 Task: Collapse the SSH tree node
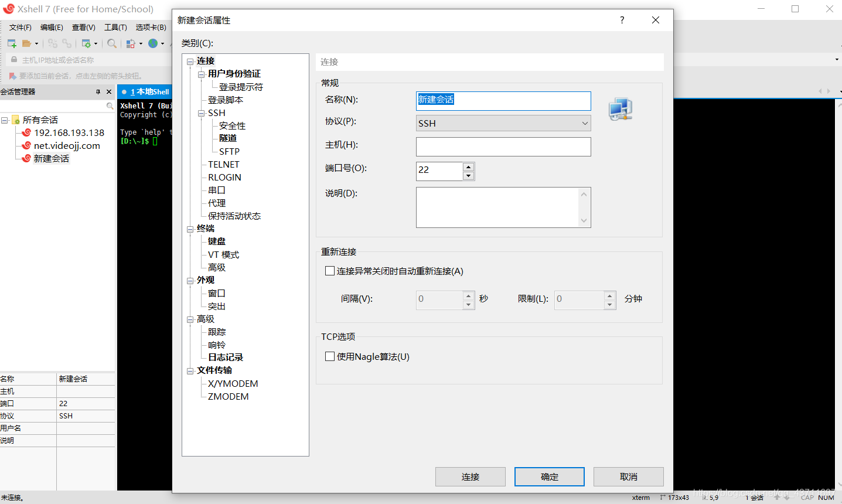tap(202, 113)
